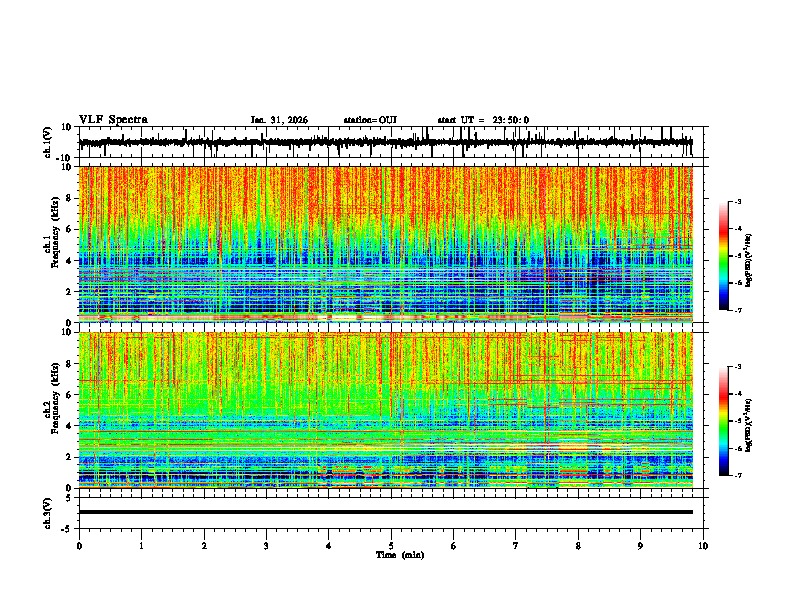
Task: Click the ch.2 colorbar log(PSD) label
Action: [749, 425]
